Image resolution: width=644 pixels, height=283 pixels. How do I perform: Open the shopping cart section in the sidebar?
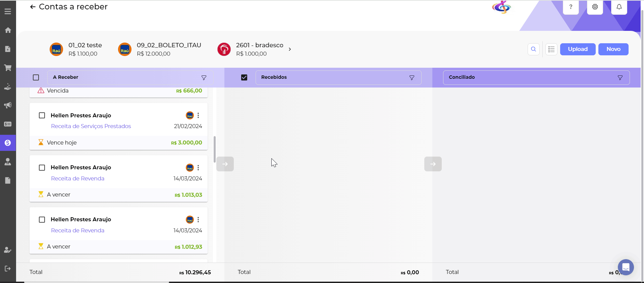(8, 68)
